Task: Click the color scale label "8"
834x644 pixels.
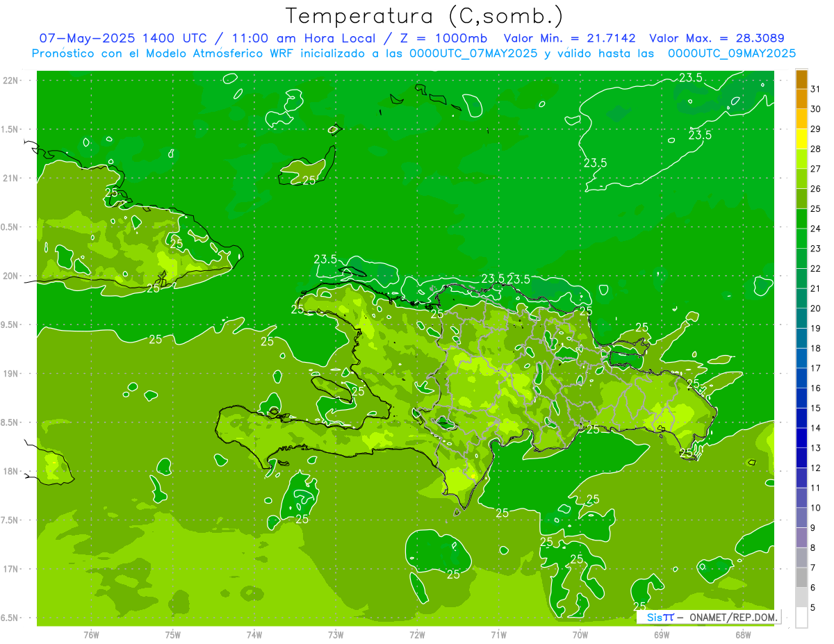Action: coord(814,548)
